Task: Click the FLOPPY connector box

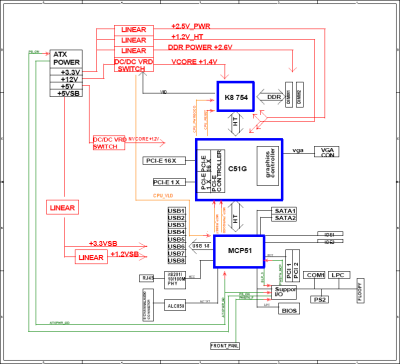Action: [361, 291]
